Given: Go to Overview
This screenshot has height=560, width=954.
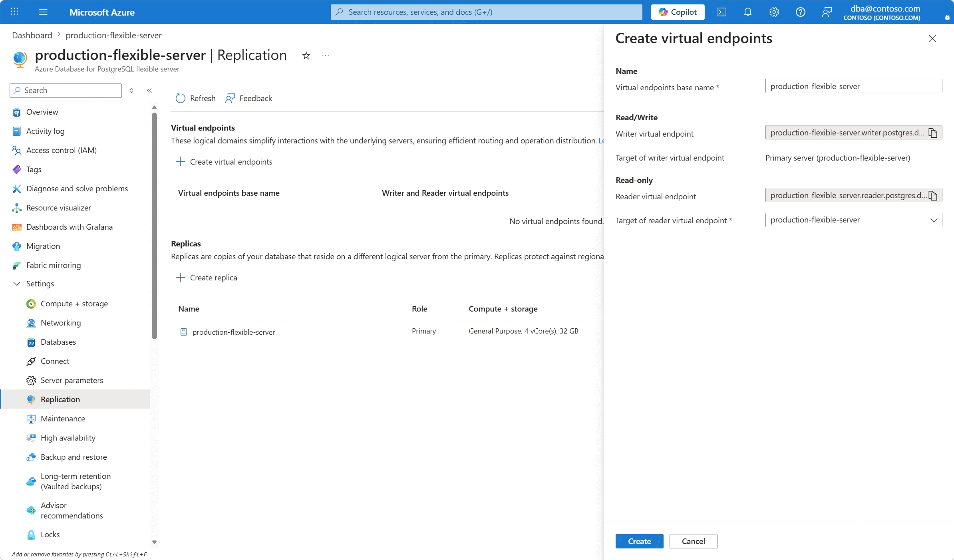Looking at the screenshot, I should (42, 112).
